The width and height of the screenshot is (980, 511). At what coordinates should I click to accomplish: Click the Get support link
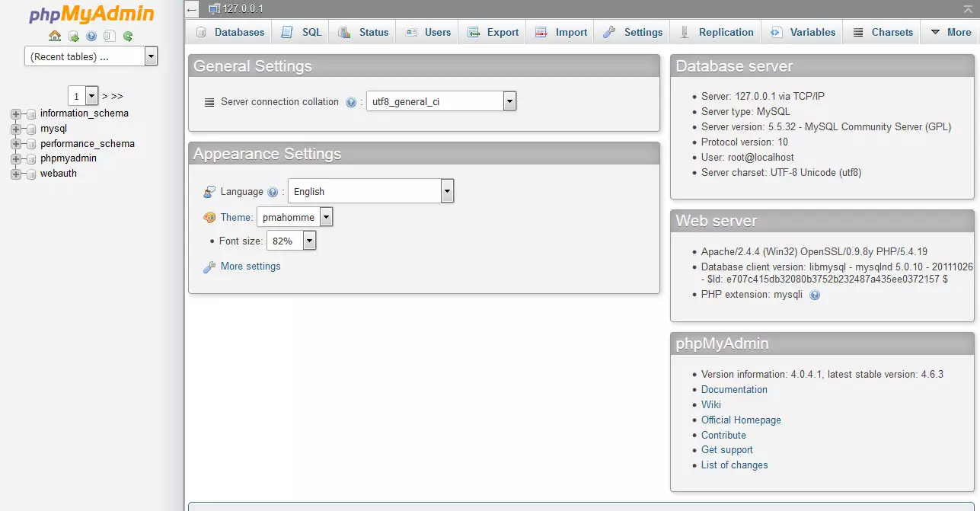coord(726,450)
